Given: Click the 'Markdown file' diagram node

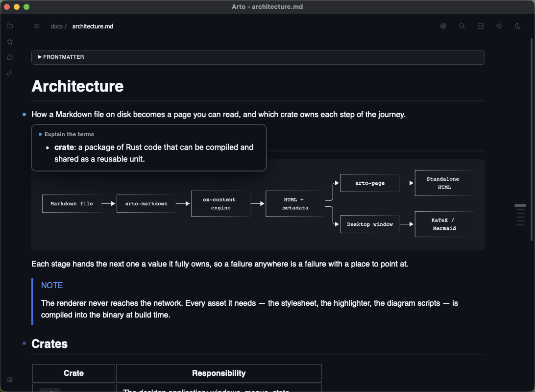Looking at the screenshot, I should pyautogui.click(x=72, y=204).
